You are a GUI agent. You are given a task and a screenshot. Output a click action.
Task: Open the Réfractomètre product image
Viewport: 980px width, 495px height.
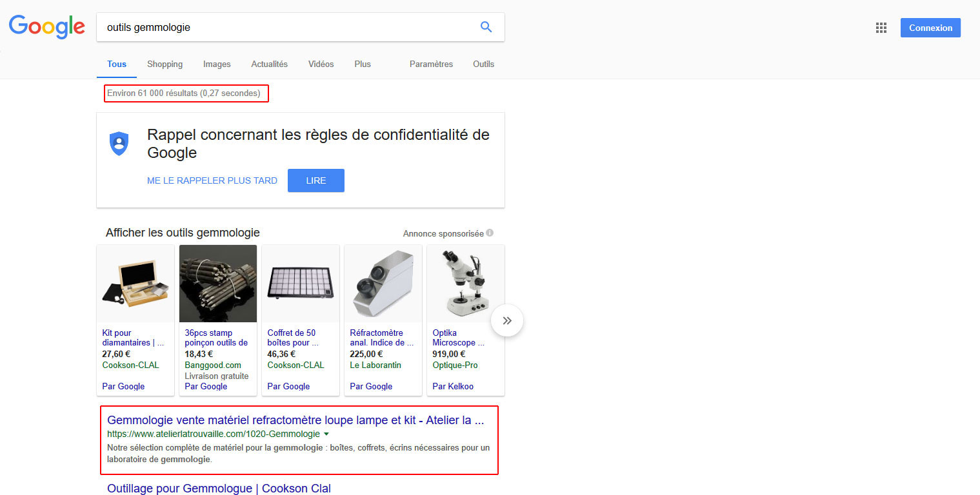point(383,284)
